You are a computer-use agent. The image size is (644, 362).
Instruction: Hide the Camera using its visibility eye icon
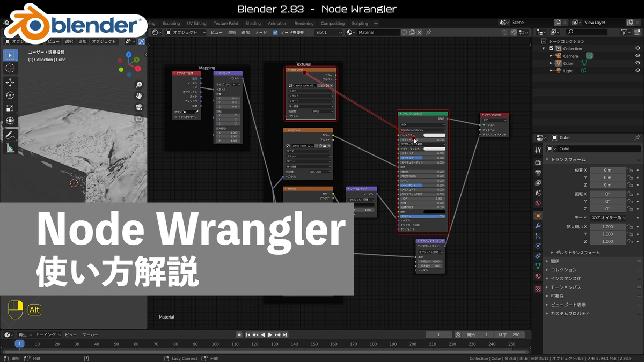[638, 56]
